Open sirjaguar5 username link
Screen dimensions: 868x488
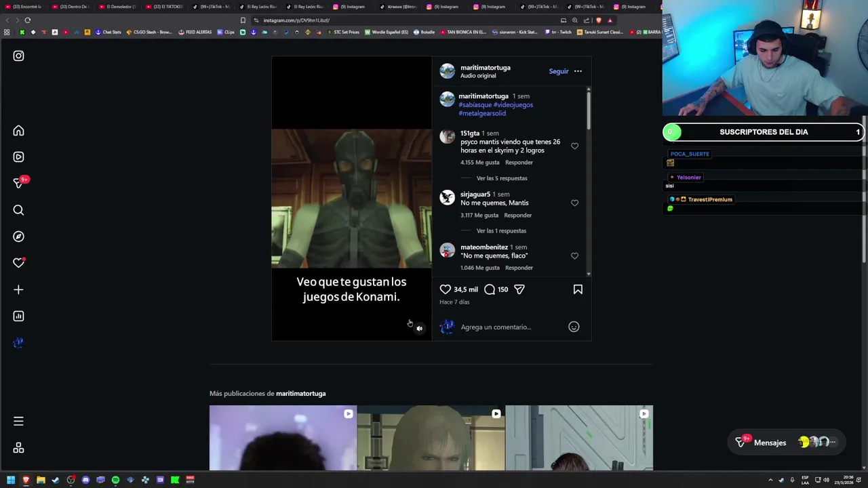point(475,195)
